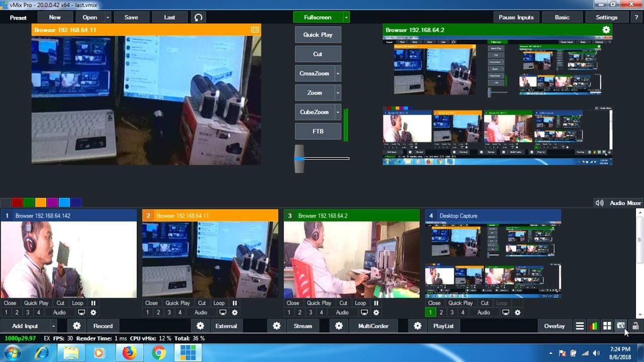Open External output settings gear

point(200,326)
